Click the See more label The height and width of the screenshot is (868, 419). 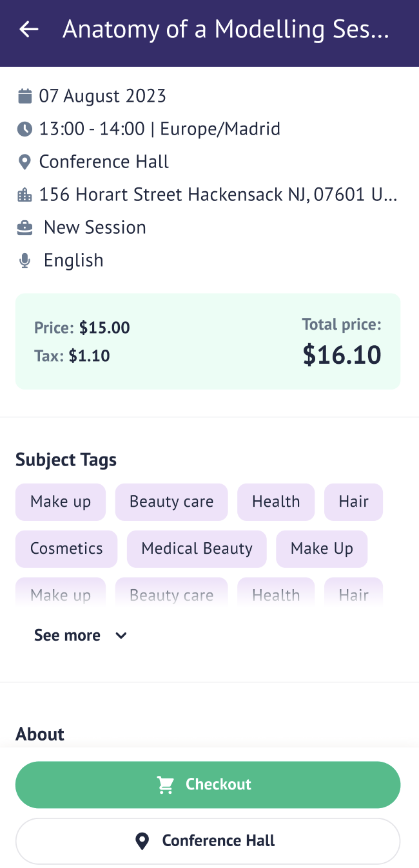[x=67, y=636]
